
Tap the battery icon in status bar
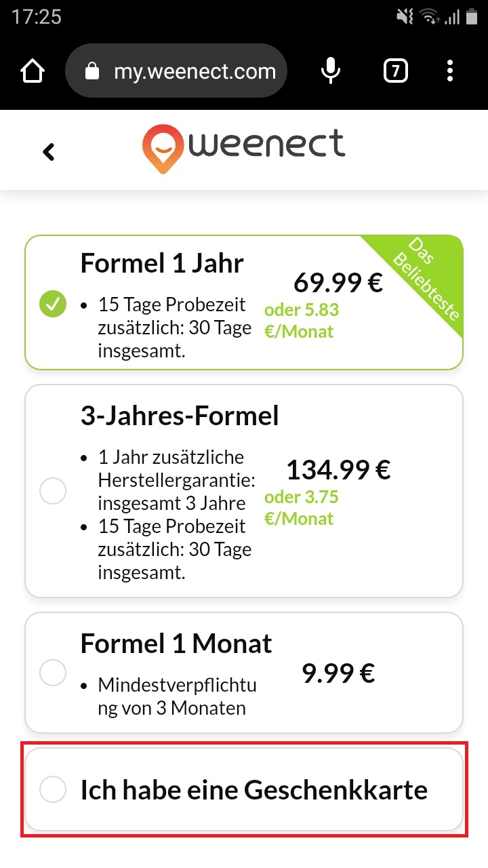[472, 16]
